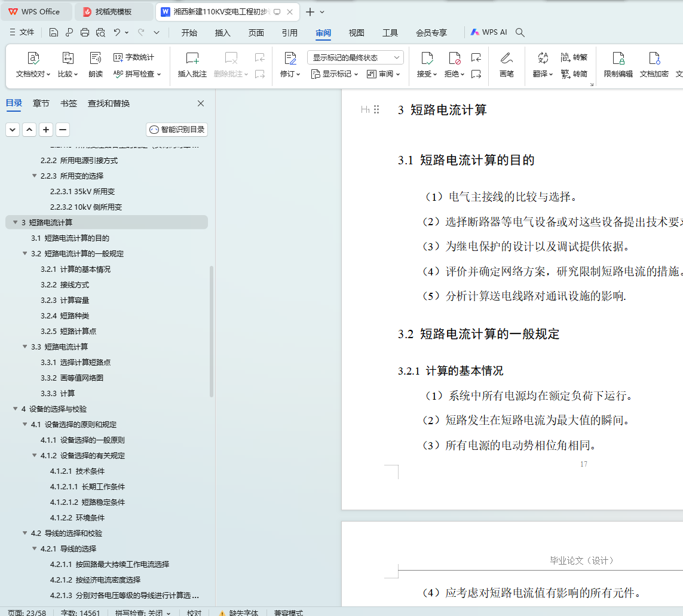Click the 接受 accept changes icon
This screenshot has height=616, width=683.
point(427,58)
